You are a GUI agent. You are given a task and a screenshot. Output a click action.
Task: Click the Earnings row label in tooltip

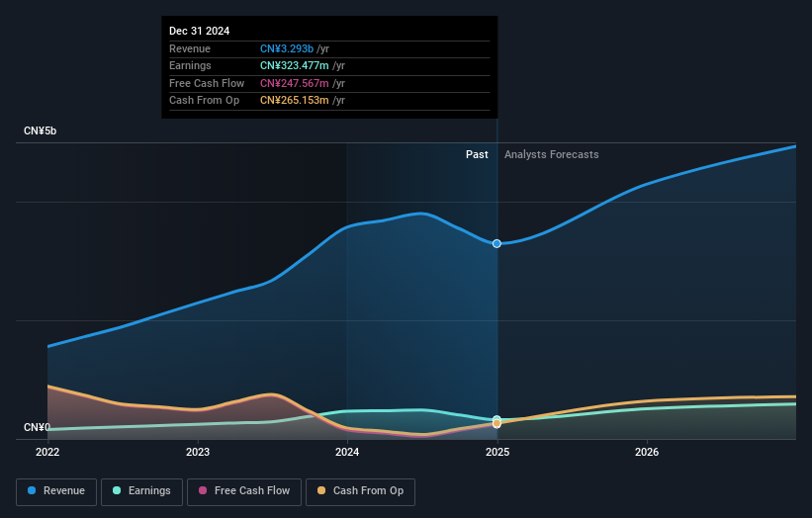(190, 65)
